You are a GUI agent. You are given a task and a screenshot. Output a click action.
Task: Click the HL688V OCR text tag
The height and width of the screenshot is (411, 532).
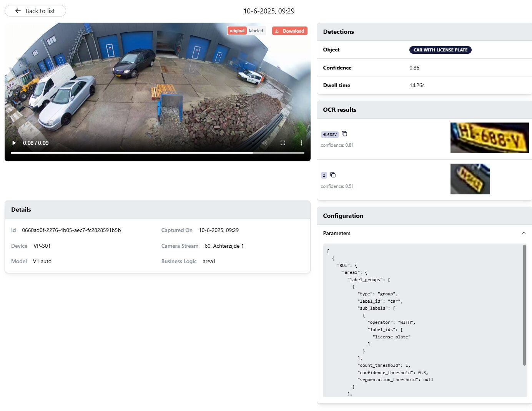pyautogui.click(x=329, y=134)
